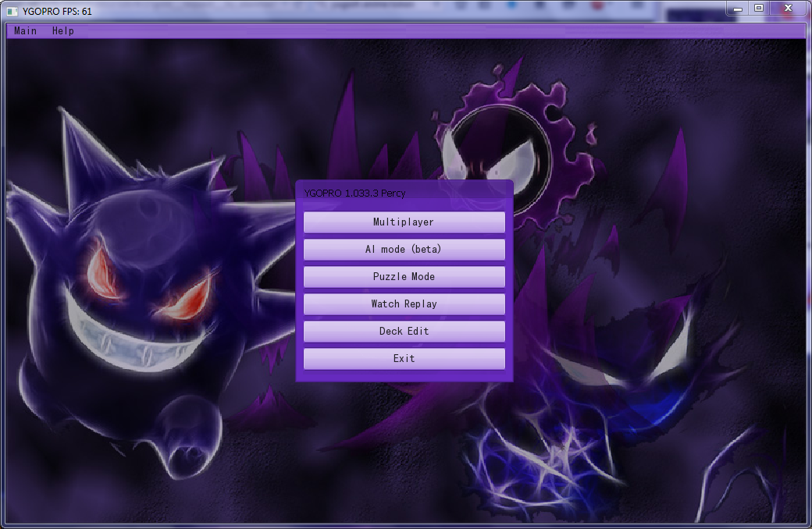Start AI mode (beta)
The image size is (812, 529).
pos(404,250)
